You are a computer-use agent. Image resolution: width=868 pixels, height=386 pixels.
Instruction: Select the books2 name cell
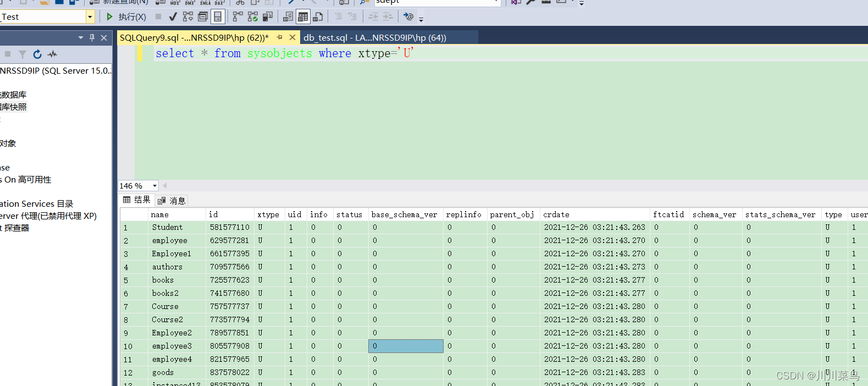[177, 293]
